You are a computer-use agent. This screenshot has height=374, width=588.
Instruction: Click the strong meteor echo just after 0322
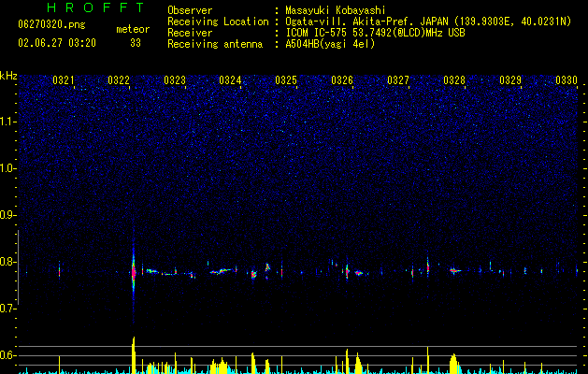[134, 273]
